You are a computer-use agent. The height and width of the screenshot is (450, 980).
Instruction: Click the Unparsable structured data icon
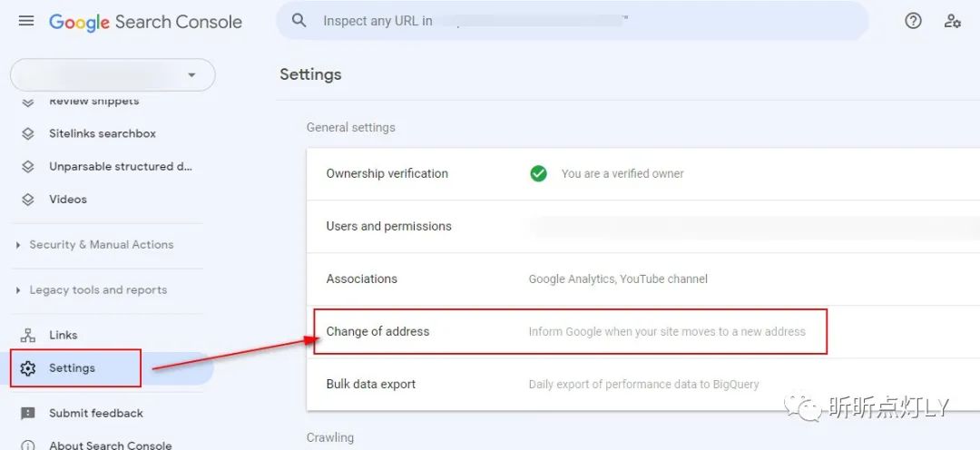pyautogui.click(x=27, y=167)
